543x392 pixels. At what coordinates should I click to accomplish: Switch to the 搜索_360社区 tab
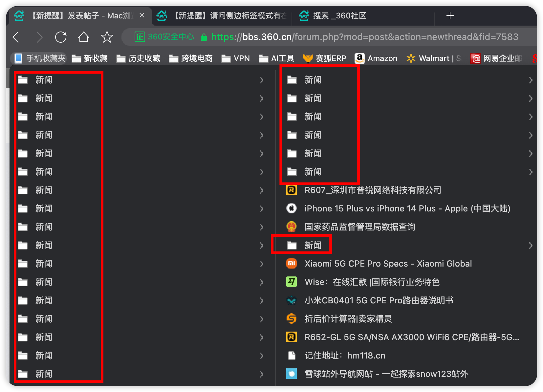(339, 16)
